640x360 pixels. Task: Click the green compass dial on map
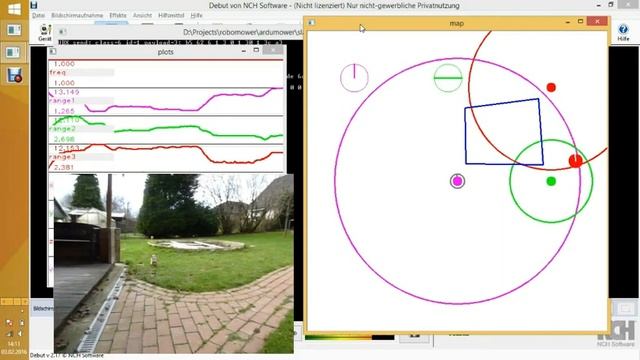click(x=448, y=78)
